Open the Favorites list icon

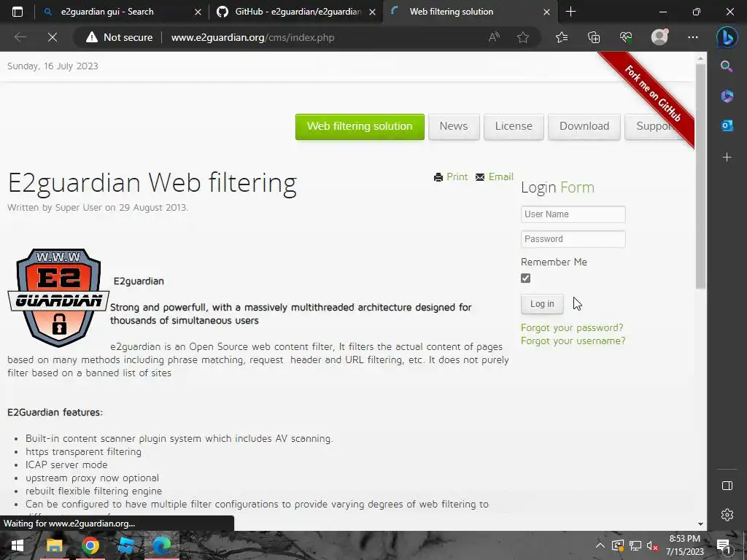pos(562,37)
